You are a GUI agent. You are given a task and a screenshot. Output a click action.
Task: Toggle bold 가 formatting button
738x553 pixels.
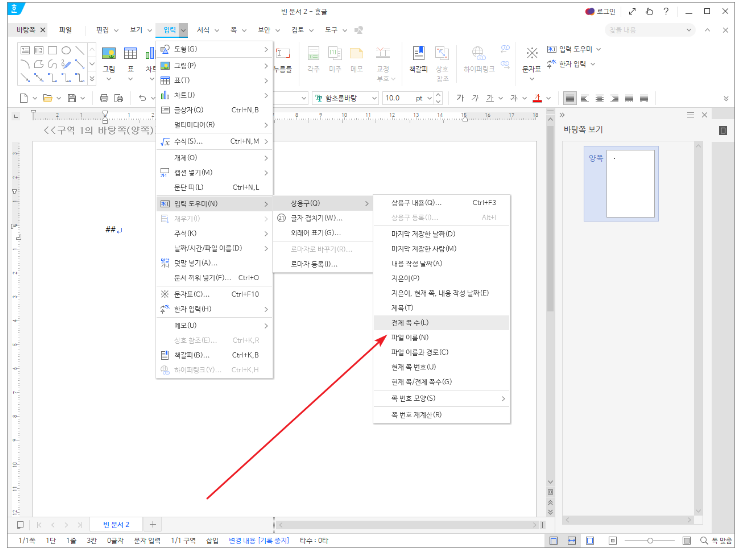pyautogui.click(x=460, y=98)
